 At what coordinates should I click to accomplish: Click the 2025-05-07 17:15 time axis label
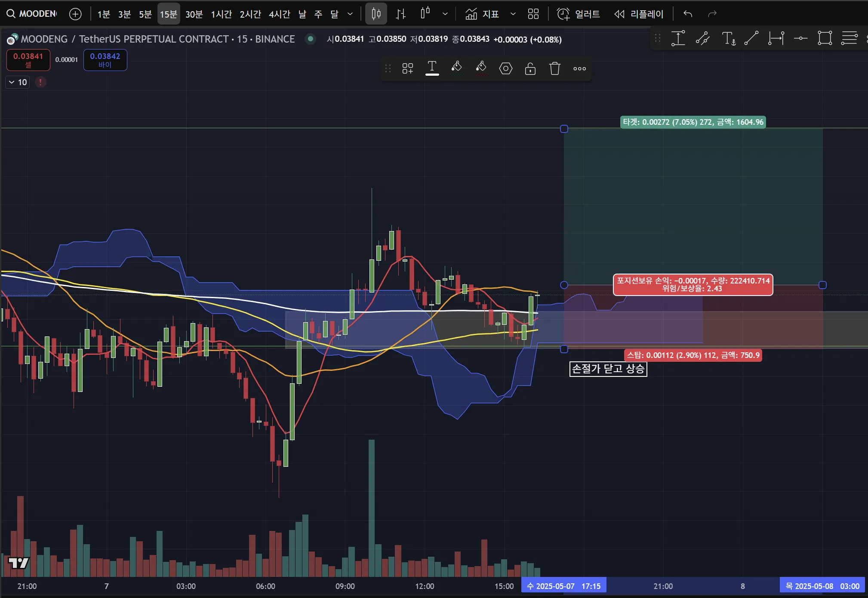563,586
